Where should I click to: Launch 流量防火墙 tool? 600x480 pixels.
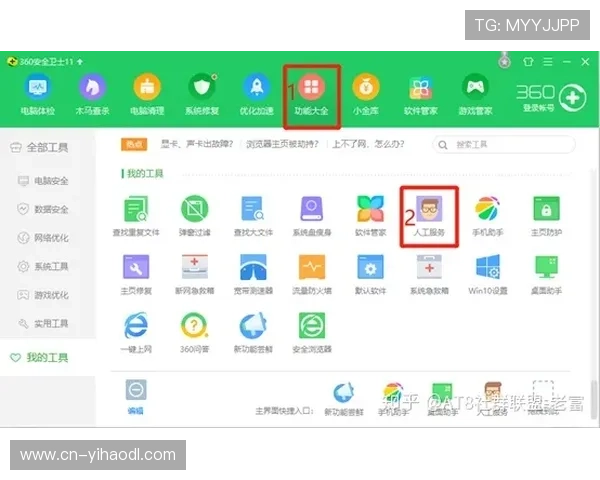311,274
